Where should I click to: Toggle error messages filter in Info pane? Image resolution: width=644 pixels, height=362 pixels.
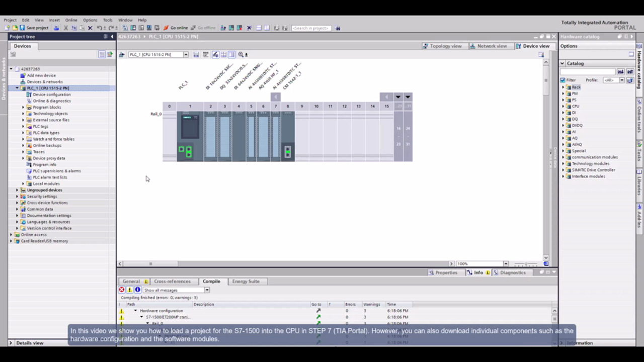pos(121,290)
